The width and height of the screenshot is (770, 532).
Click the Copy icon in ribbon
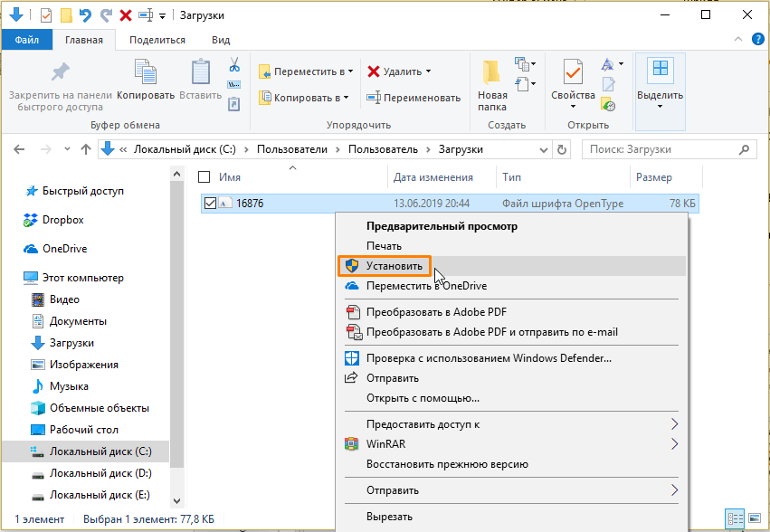[146, 71]
